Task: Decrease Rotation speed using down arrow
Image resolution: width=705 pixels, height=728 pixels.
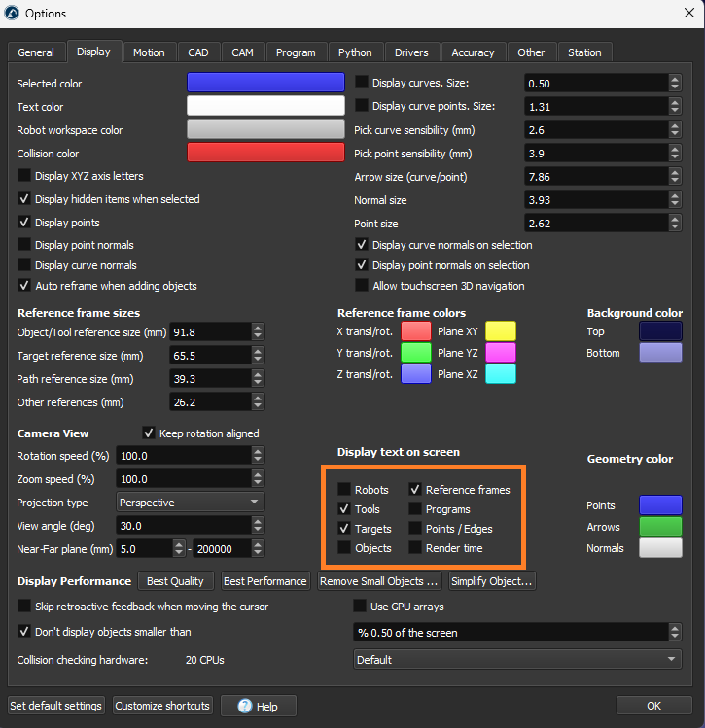Action: click(x=257, y=460)
